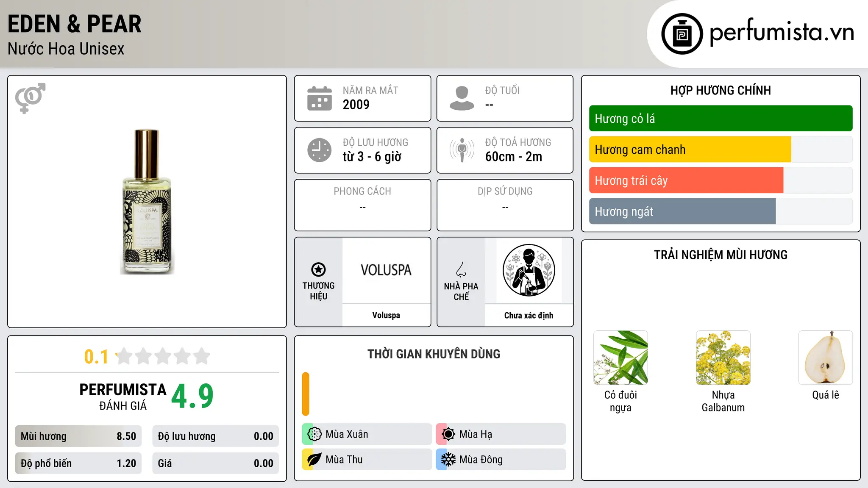Select the Mùa Đông season button
This screenshot has width=868, height=488.
pos(501,460)
